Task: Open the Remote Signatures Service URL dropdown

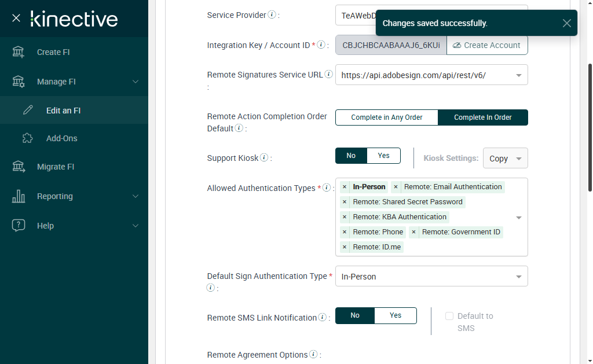Action: [518, 75]
